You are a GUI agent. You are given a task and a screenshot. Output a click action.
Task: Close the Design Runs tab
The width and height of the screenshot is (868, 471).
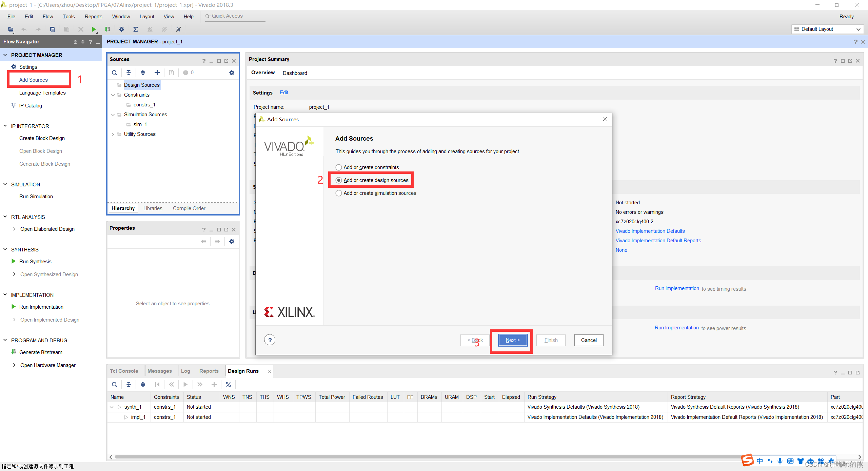click(270, 372)
